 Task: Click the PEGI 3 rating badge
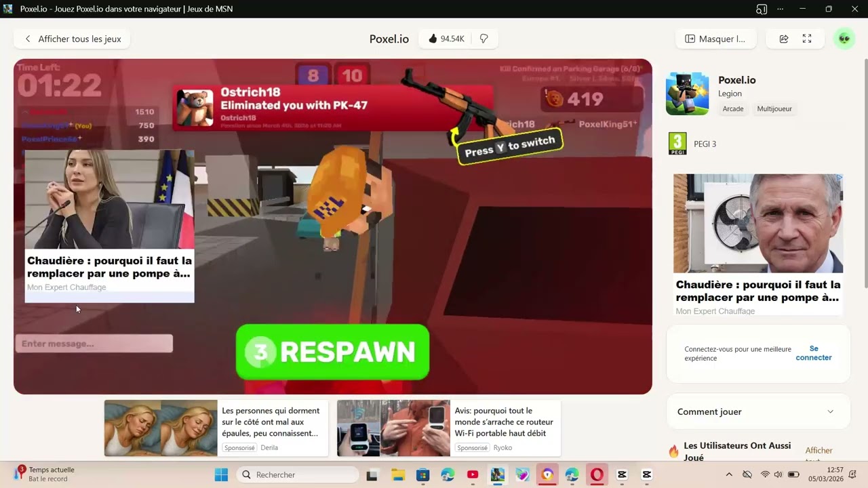(x=677, y=144)
